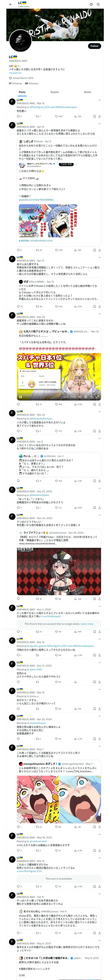This screenshot has height=980, width=110.
Task: Open search from the profile header
Action: pos(98,5)
